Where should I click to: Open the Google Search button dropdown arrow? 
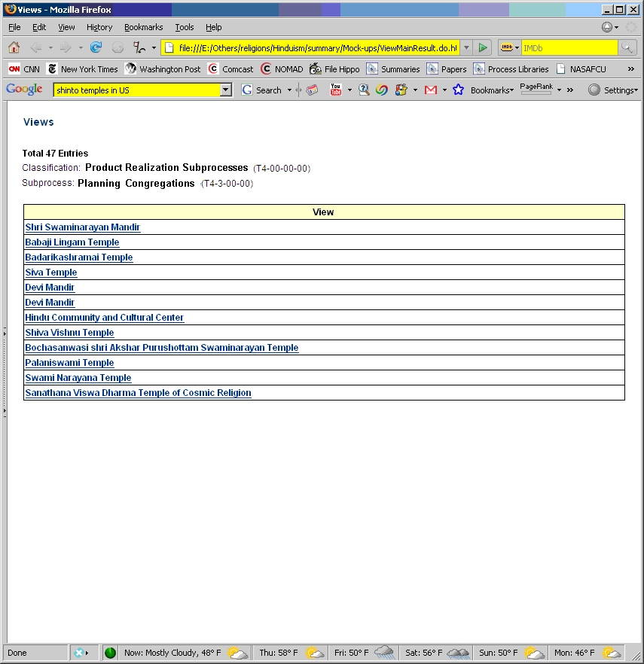point(289,90)
